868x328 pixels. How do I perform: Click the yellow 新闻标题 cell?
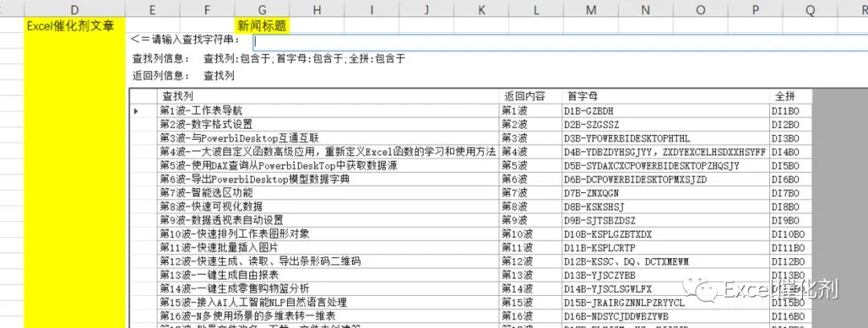[x=262, y=26]
